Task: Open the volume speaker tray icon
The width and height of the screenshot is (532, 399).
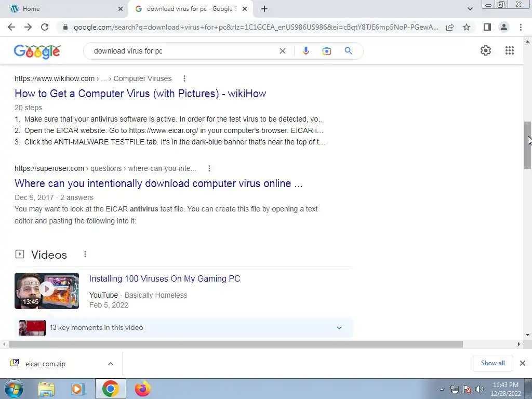Action: [480, 389]
